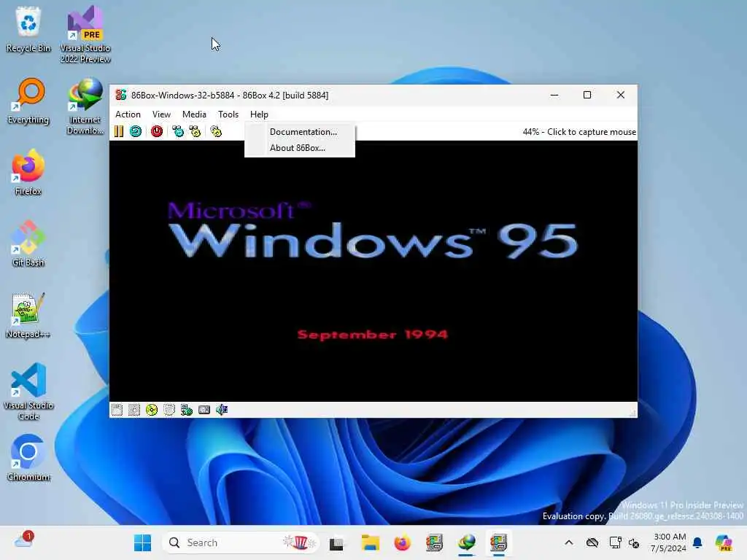Screen dimensions: 747x560
Task: Open Task View from taskbar
Action: click(x=336, y=542)
